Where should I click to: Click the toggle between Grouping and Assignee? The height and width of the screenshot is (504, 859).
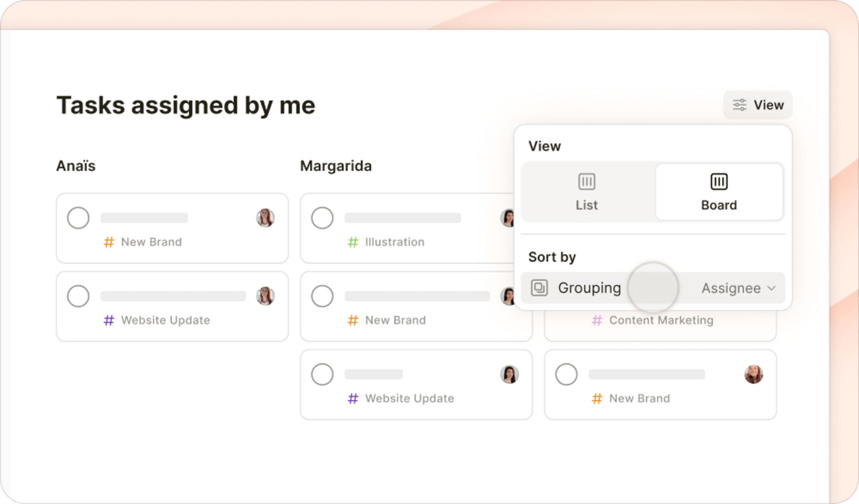(654, 288)
